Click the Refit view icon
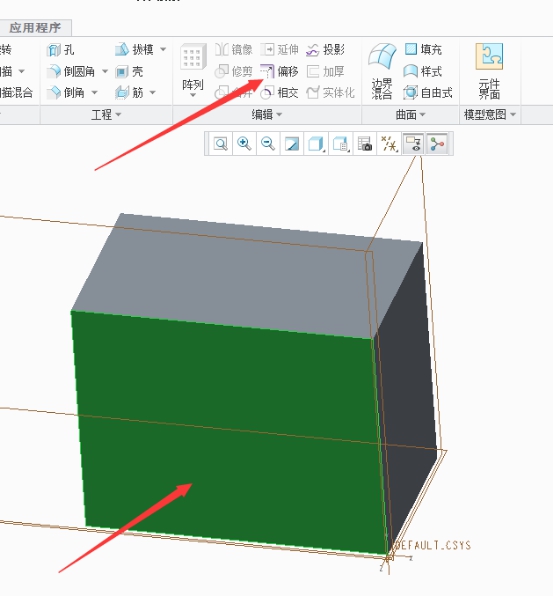The height and width of the screenshot is (596, 554). 220,144
